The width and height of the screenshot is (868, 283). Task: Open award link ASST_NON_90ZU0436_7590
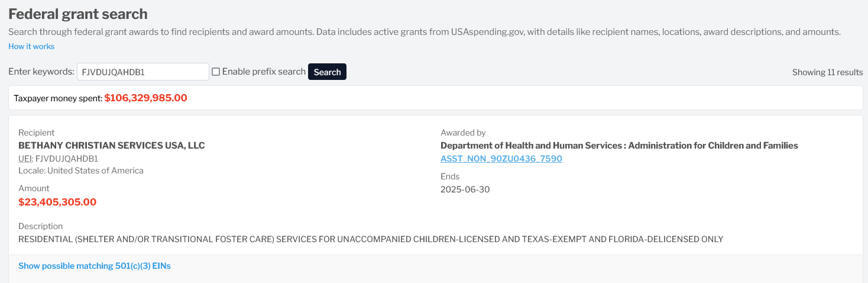[x=501, y=159]
